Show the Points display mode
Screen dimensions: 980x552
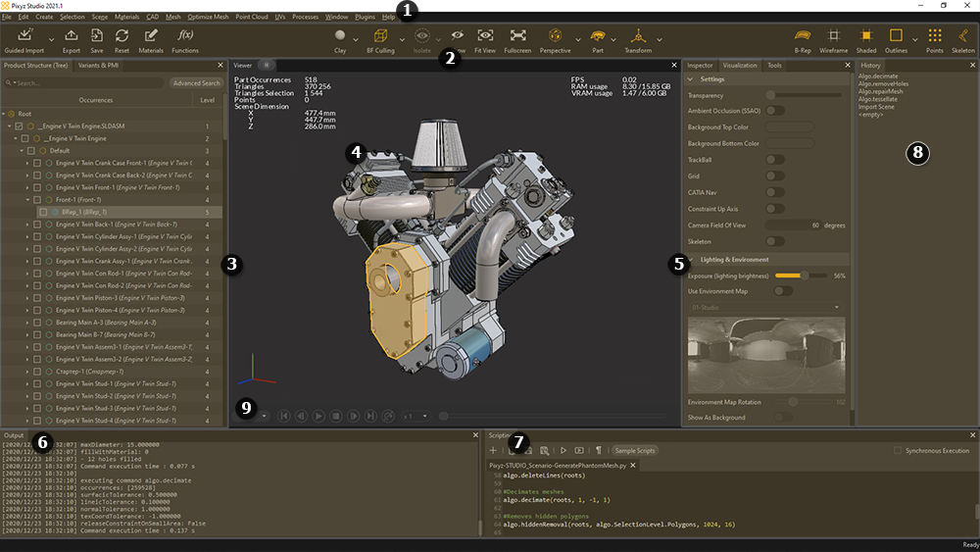(x=935, y=35)
